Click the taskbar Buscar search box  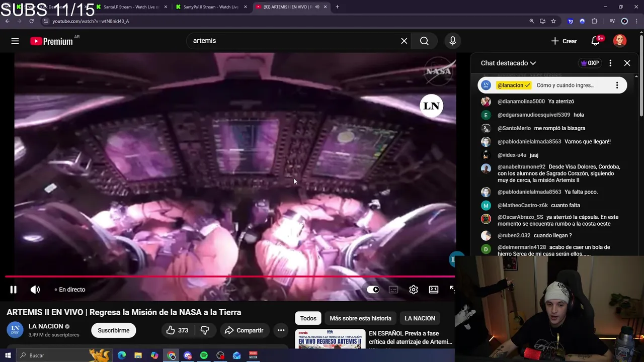click(65, 355)
